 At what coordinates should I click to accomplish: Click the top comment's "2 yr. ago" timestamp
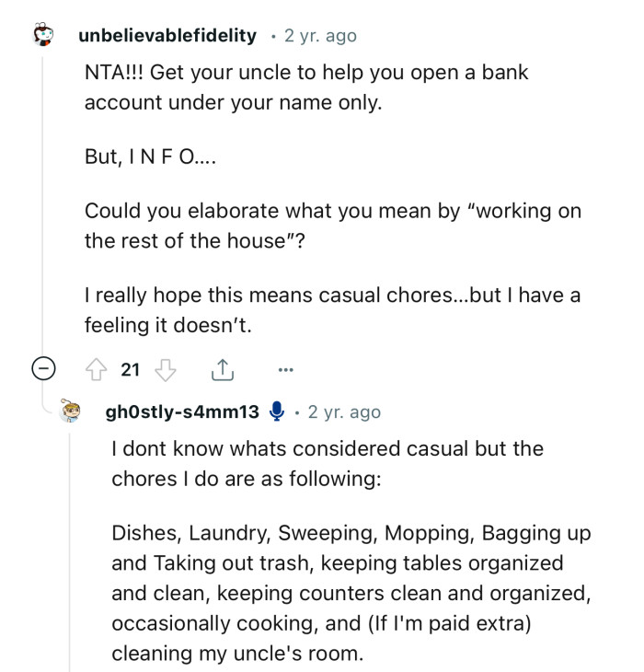(x=320, y=36)
